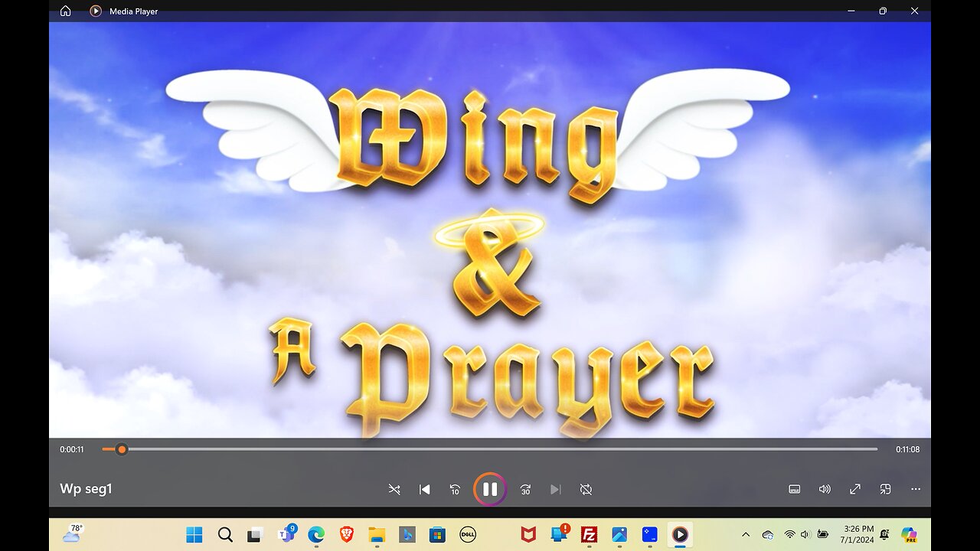Open the Start menu
980x551 pixels.
coord(194,535)
